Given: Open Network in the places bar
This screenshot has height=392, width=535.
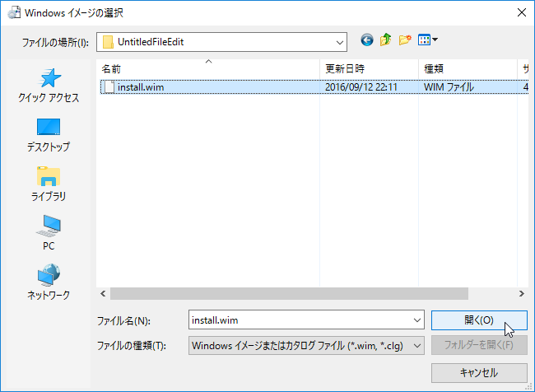Looking at the screenshot, I should 49,282.
